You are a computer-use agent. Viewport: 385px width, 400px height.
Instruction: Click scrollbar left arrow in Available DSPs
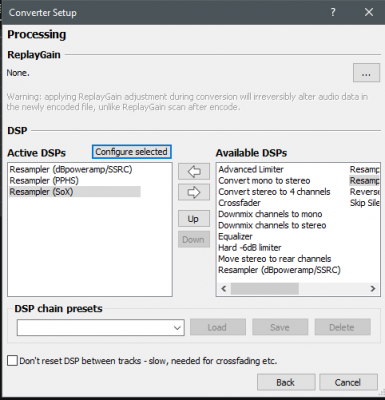pos(224,288)
